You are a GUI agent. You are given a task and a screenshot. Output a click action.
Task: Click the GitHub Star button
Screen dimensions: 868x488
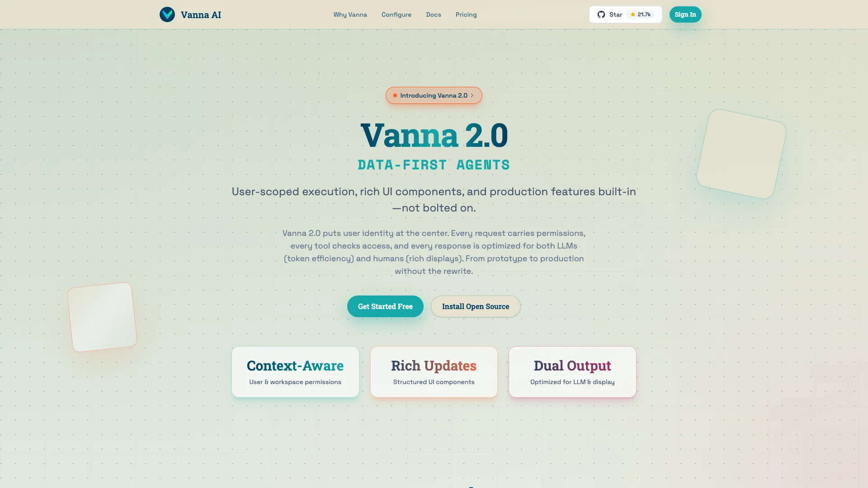pos(626,14)
